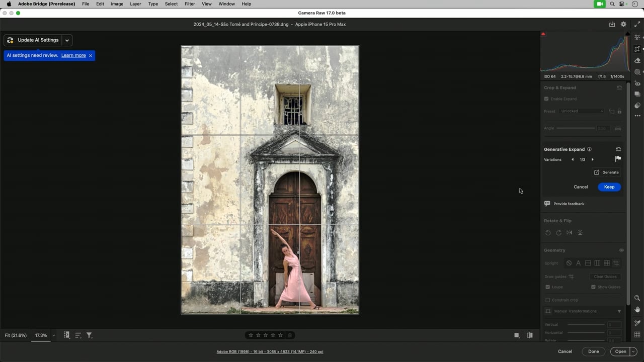Disable Upright with the Off icon

[x=569, y=263]
